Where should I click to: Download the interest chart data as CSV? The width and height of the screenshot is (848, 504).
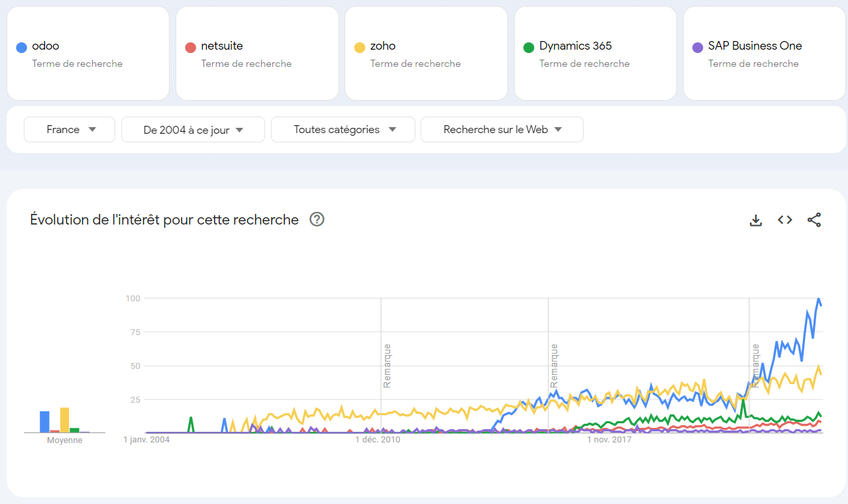coord(756,220)
